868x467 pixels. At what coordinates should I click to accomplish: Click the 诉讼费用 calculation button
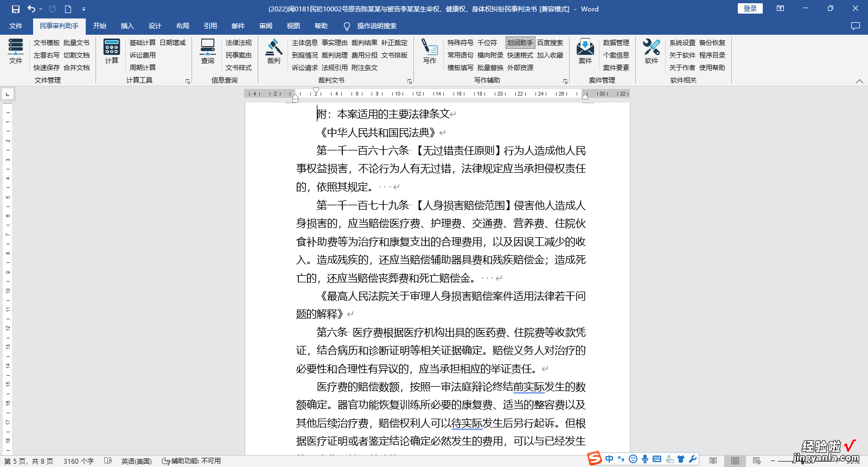pos(143,55)
